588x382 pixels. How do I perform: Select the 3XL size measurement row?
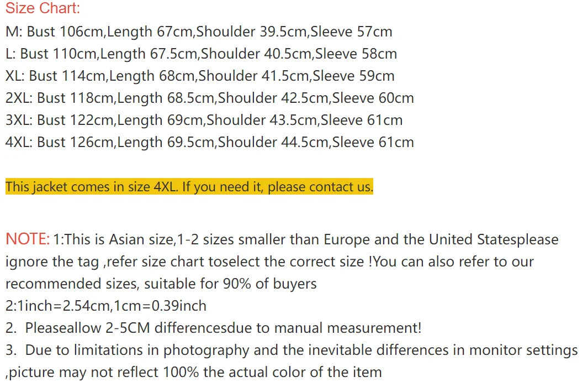coord(204,120)
